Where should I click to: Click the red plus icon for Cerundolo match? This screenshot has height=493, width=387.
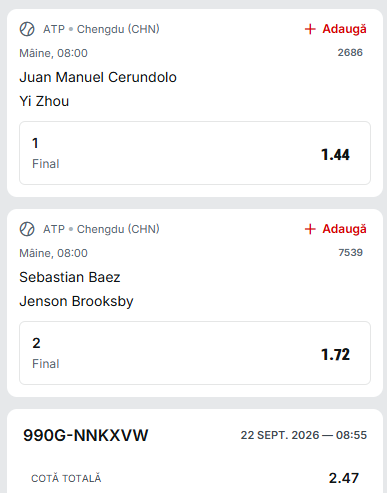coord(310,29)
